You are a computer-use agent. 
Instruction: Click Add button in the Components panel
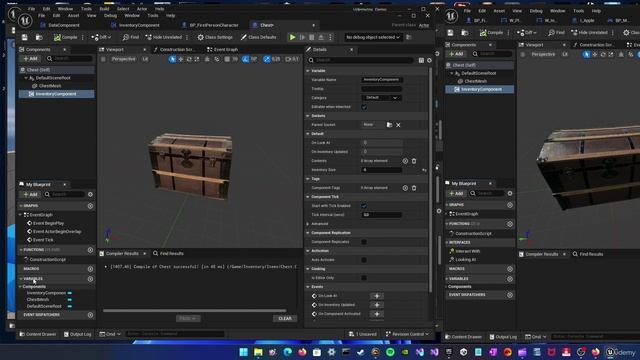tap(31, 59)
